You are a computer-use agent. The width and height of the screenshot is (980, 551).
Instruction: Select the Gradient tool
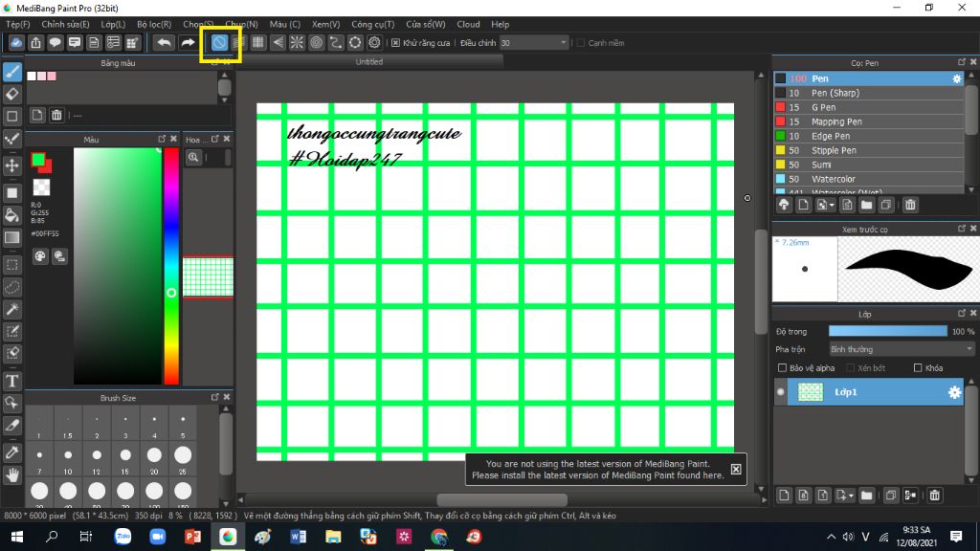(11, 237)
